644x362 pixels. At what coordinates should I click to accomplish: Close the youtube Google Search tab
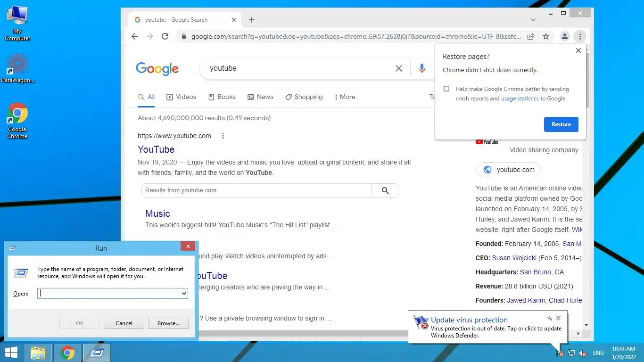pyautogui.click(x=234, y=20)
